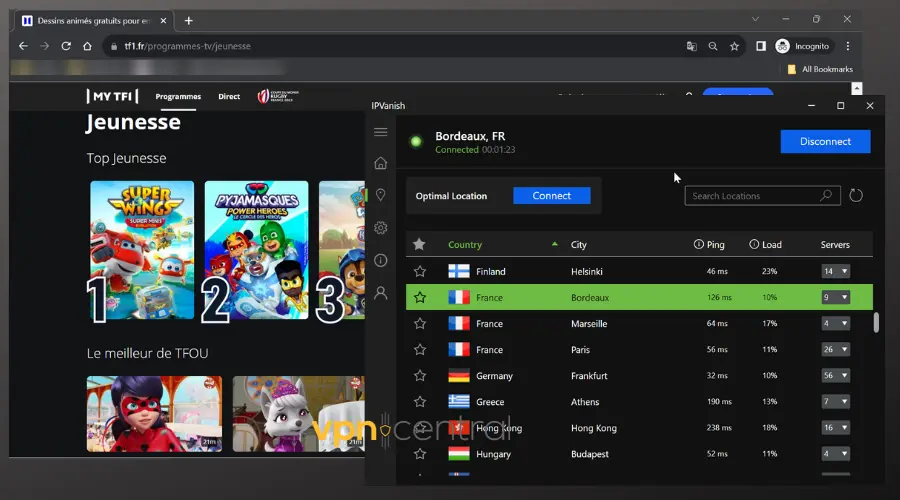Favorite the Finland Helsinki server

click(420, 271)
